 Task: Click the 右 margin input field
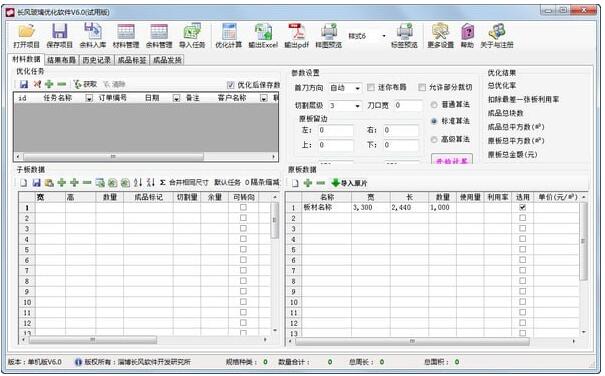(401, 130)
